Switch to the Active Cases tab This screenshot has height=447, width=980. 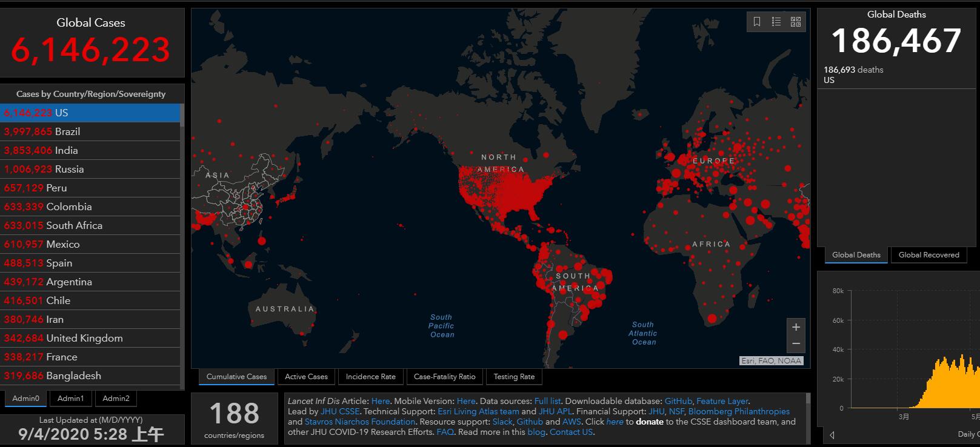pos(306,377)
